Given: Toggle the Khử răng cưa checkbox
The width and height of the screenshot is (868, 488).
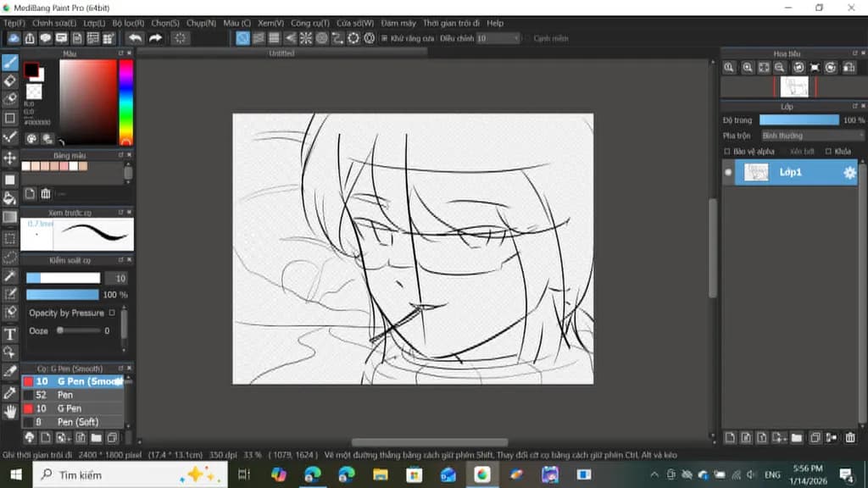Looking at the screenshot, I should tap(384, 38).
